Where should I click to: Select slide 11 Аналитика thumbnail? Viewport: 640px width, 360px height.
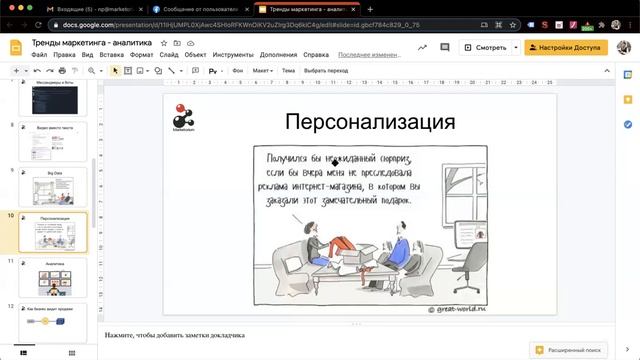coord(53,278)
